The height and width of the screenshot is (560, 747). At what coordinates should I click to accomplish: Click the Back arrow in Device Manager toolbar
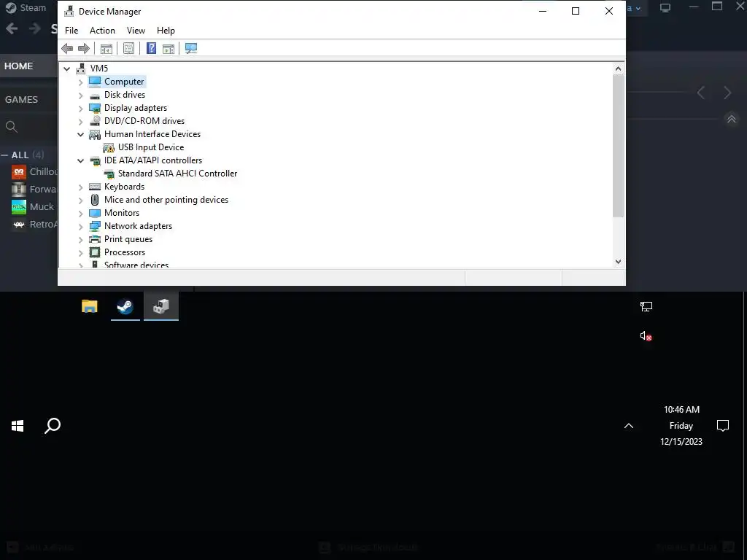click(67, 48)
